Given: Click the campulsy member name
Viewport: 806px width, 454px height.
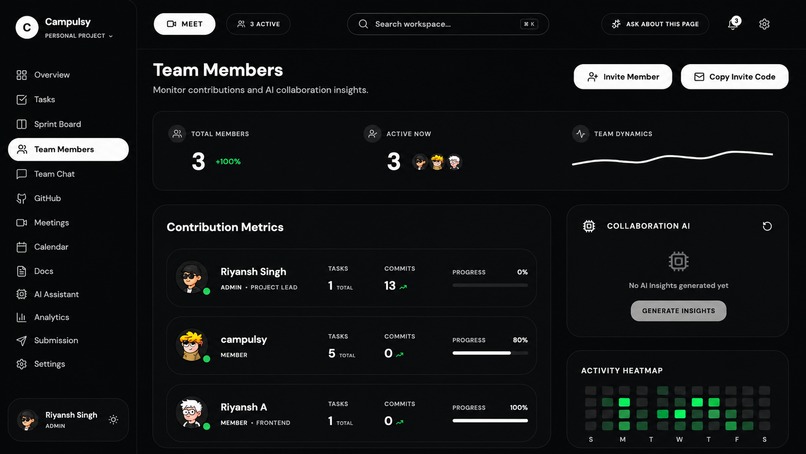Looking at the screenshot, I should [x=244, y=340].
